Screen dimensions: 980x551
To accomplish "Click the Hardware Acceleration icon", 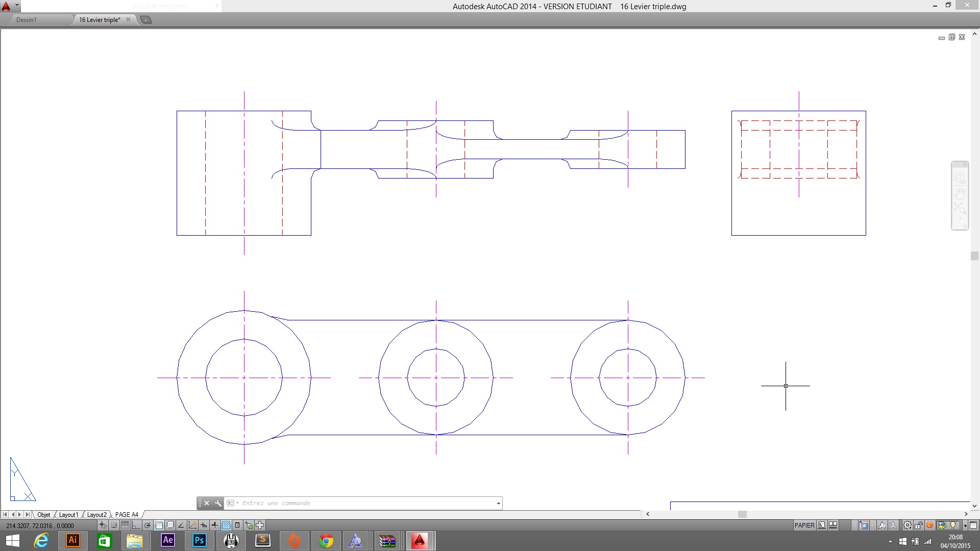I will pyautogui.click(x=929, y=525).
